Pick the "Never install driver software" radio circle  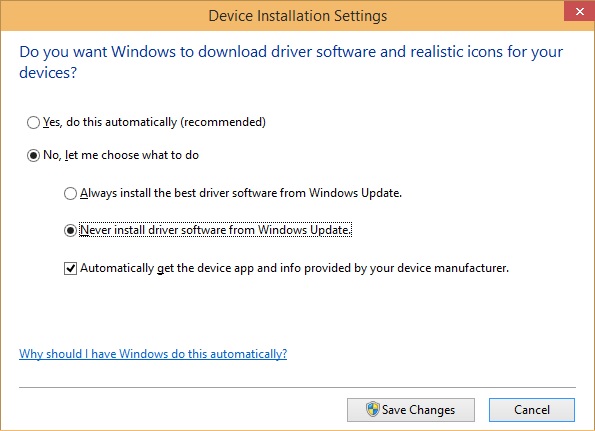click(x=70, y=230)
